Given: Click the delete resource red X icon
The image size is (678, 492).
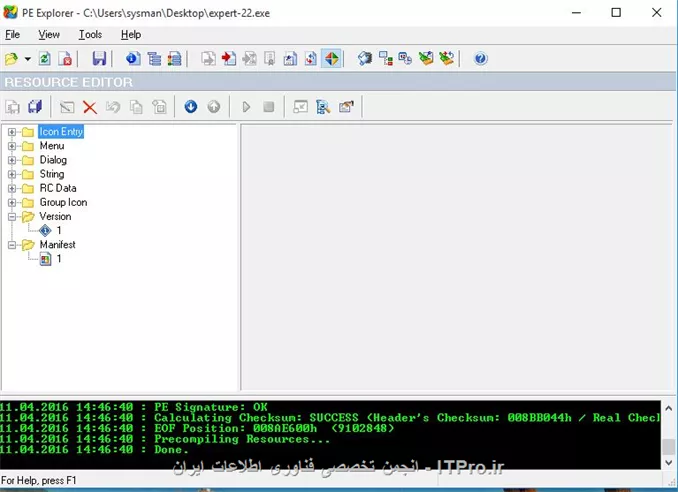Looking at the screenshot, I should [90, 107].
